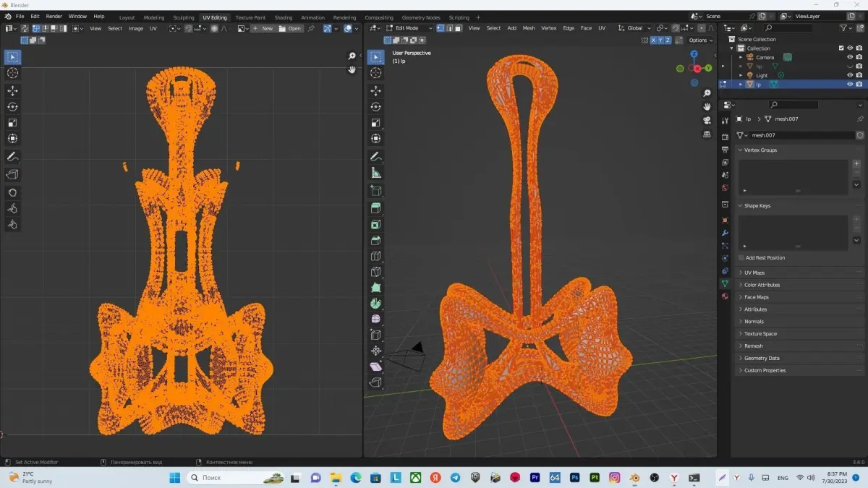868x488 pixels.
Task: Select the Bevel tool
Action: point(375,240)
